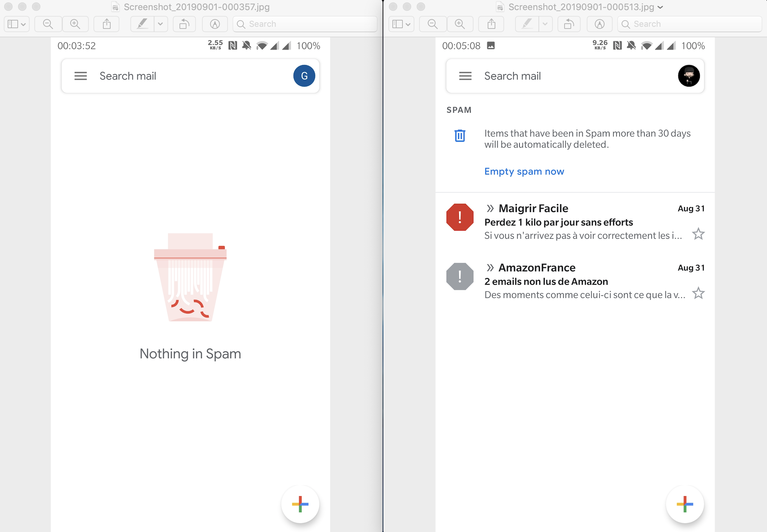Screen dimensions: 767x532
Task: Click the empty spam shredder illustration
Action: tap(190, 277)
